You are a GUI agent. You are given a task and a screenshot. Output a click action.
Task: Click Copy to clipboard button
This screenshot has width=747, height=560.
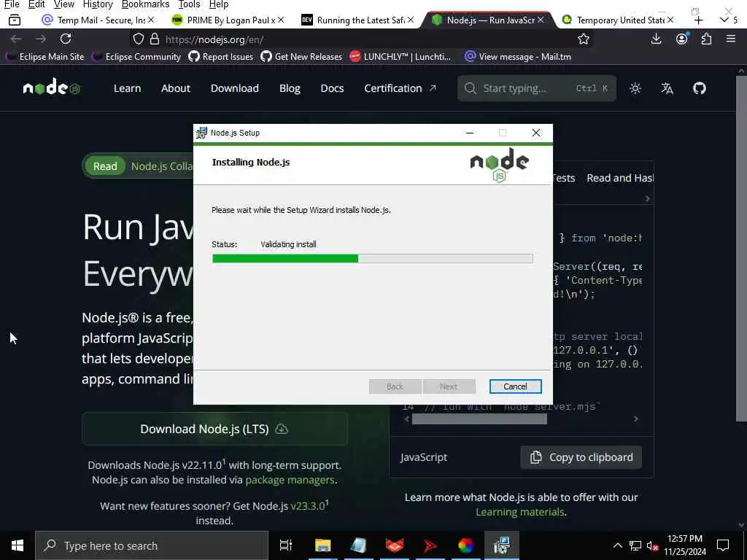[581, 457]
